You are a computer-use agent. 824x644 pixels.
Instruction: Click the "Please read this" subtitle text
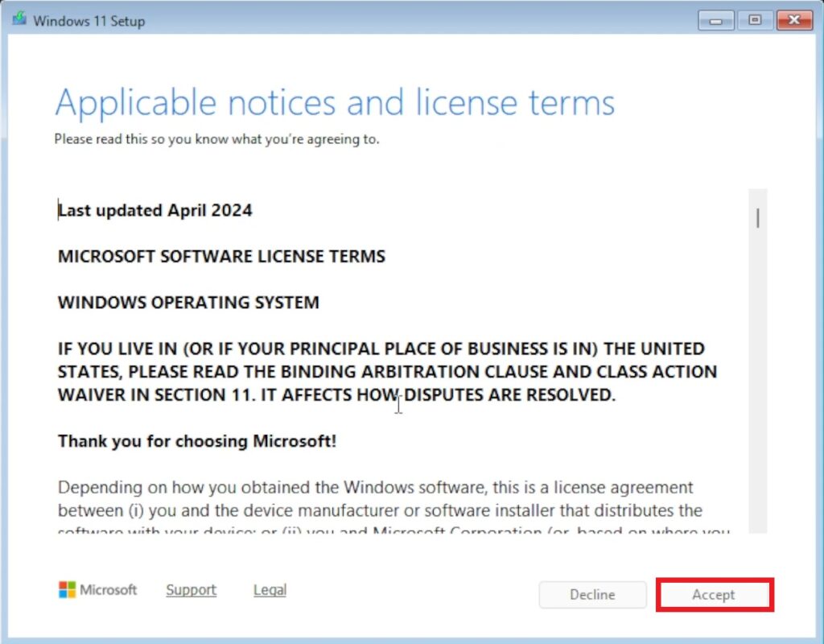pyautogui.click(x=216, y=139)
